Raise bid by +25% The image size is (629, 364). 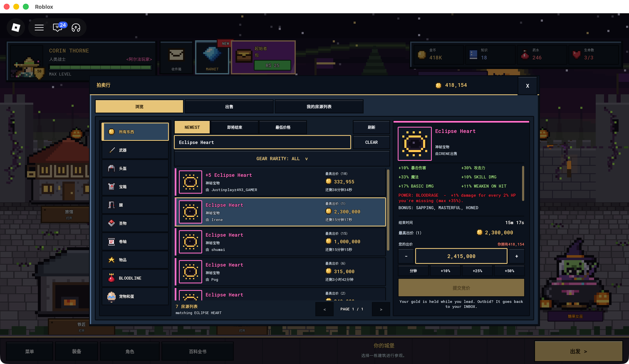[x=477, y=271]
